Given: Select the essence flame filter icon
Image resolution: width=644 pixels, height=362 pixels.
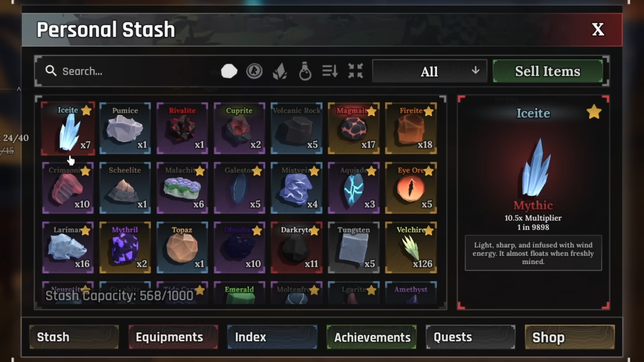Looking at the screenshot, I should (280, 71).
